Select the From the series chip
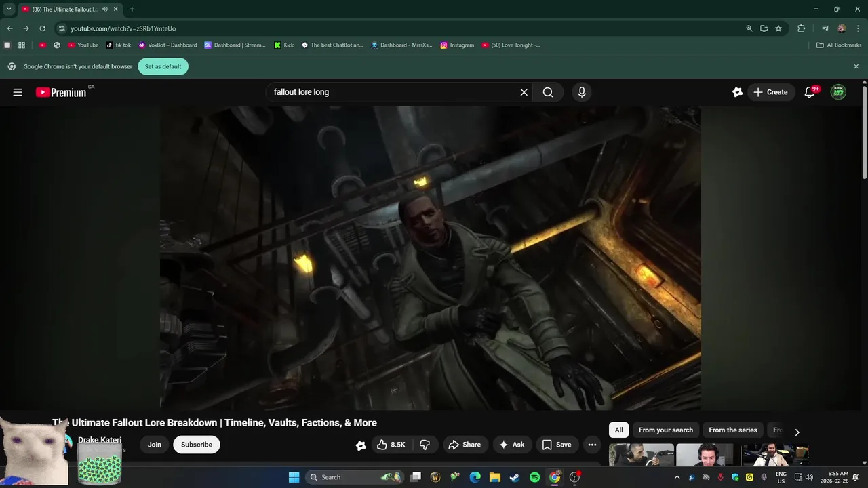 coord(733,430)
